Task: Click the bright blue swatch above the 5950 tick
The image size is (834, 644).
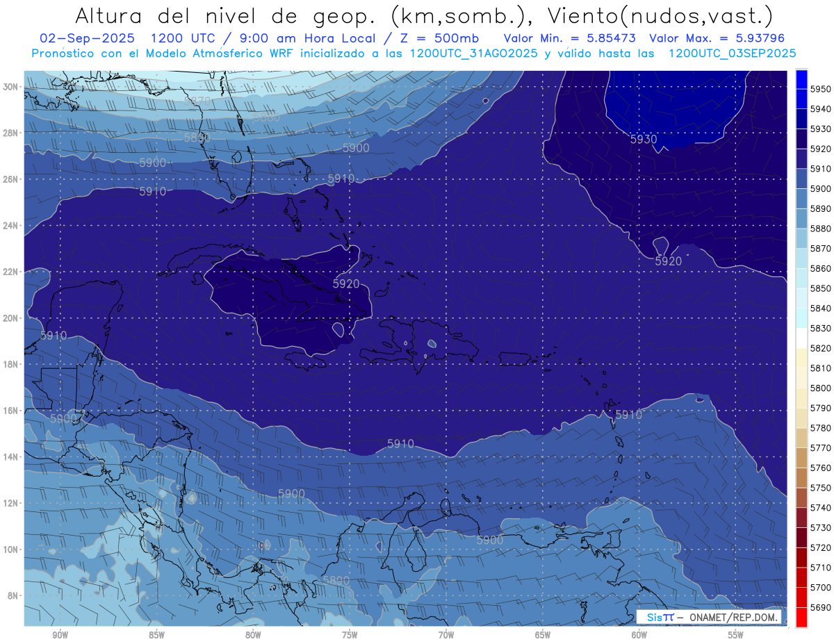Action: click(x=801, y=79)
